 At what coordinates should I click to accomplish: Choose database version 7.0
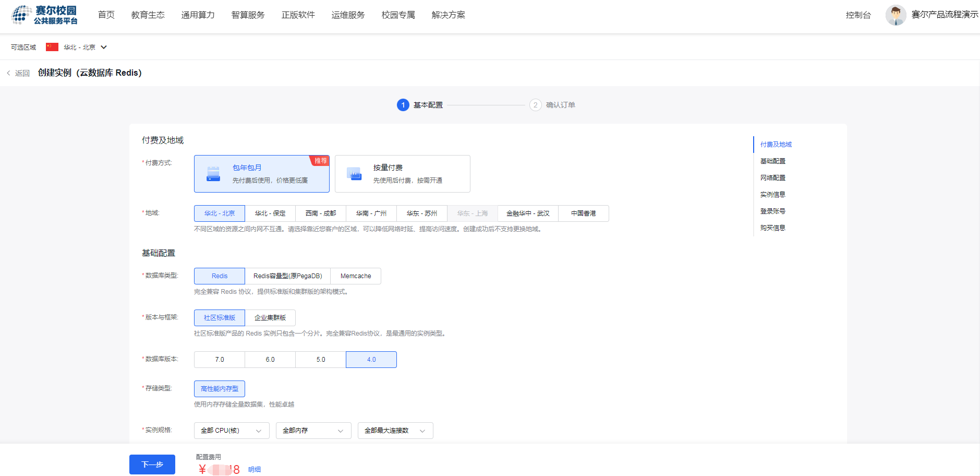point(220,360)
